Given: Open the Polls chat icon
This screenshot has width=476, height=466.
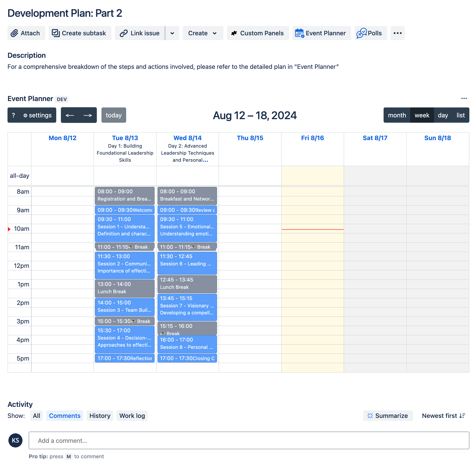Looking at the screenshot, I should [x=361, y=33].
